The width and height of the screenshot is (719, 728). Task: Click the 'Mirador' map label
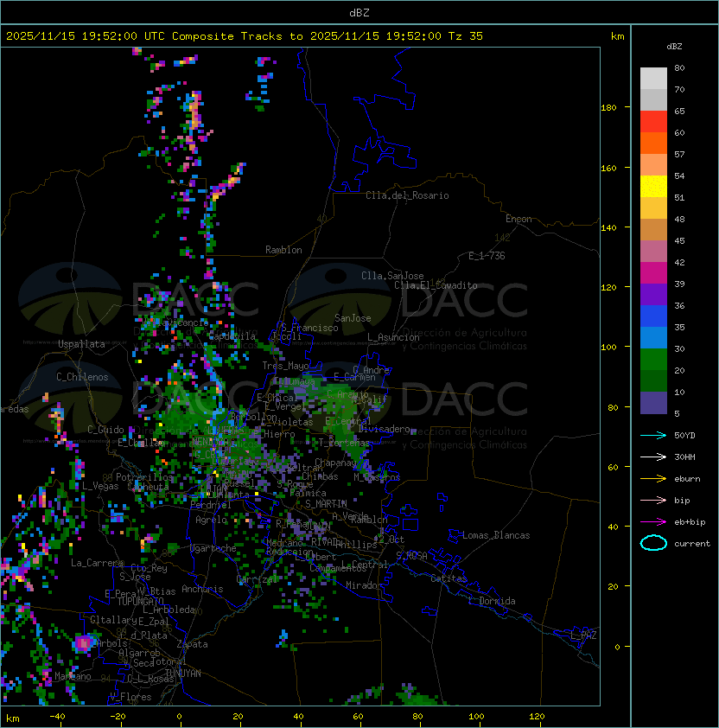[x=365, y=585]
